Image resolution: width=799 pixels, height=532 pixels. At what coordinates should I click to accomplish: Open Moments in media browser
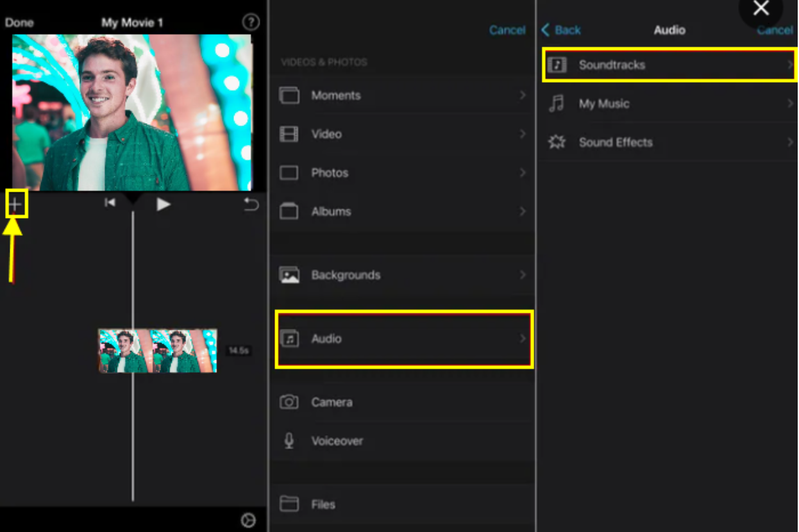click(336, 96)
